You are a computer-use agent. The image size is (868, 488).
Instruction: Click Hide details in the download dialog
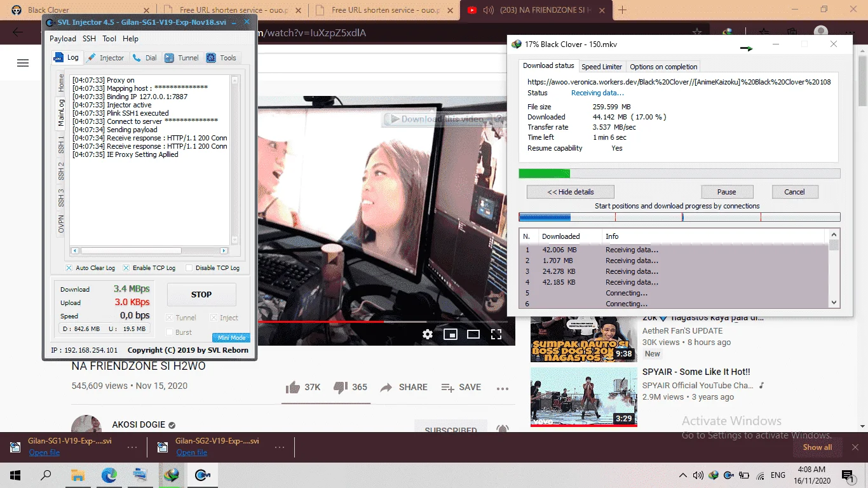pos(571,192)
